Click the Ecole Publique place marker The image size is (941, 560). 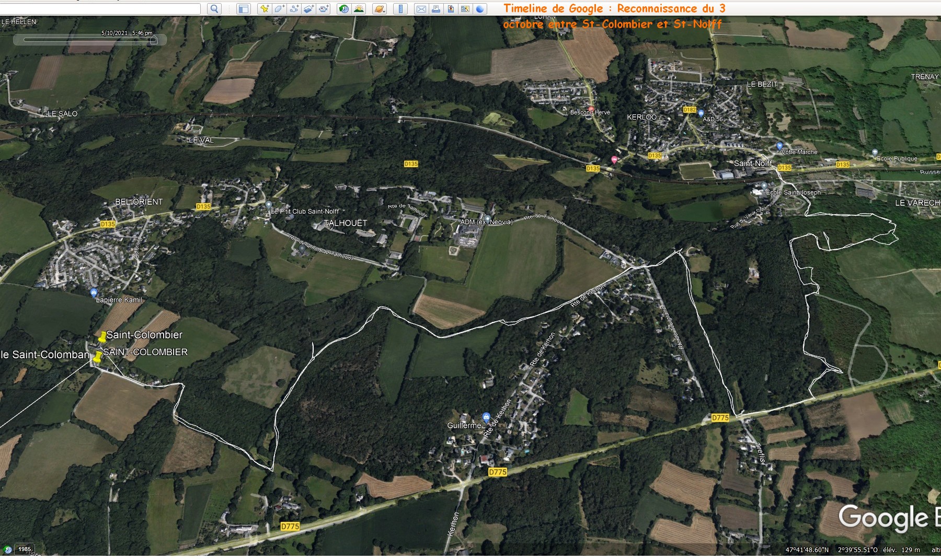(875, 153)
